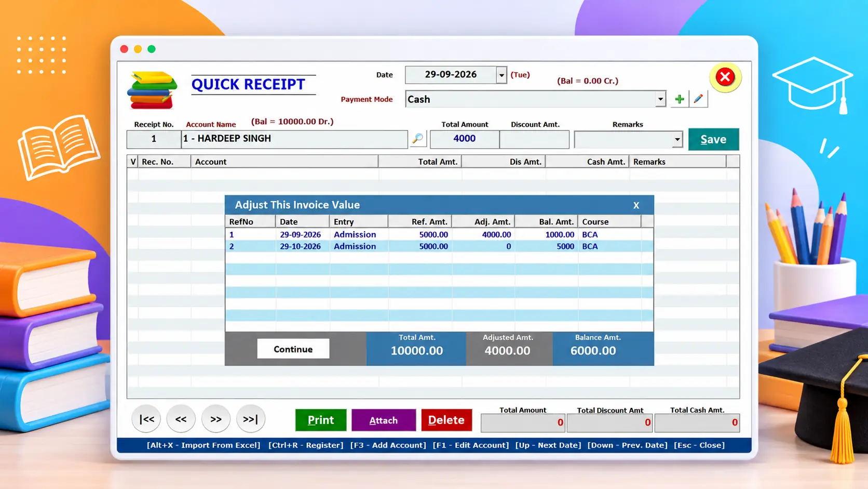Click the Total Amount field showing 4000

pyautogui.click(x=465, y=139)
